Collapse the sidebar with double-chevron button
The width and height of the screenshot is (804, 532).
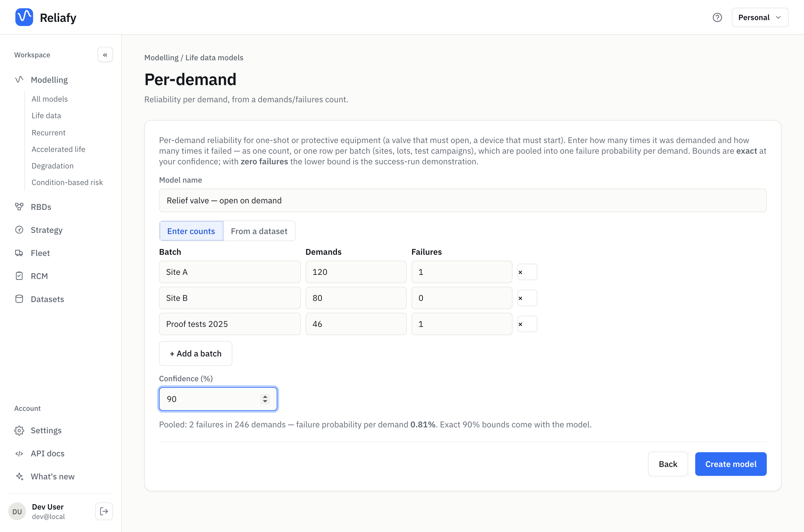click(x=105, y=55)
